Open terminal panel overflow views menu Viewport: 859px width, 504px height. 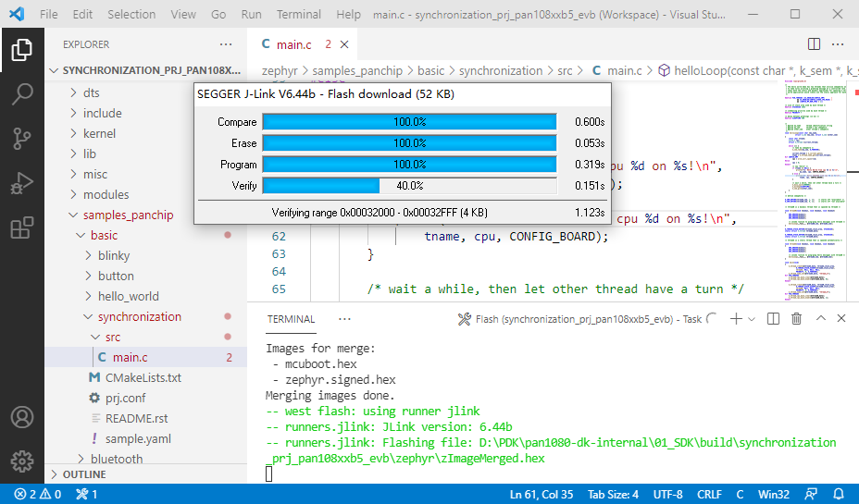click(344, 319)
